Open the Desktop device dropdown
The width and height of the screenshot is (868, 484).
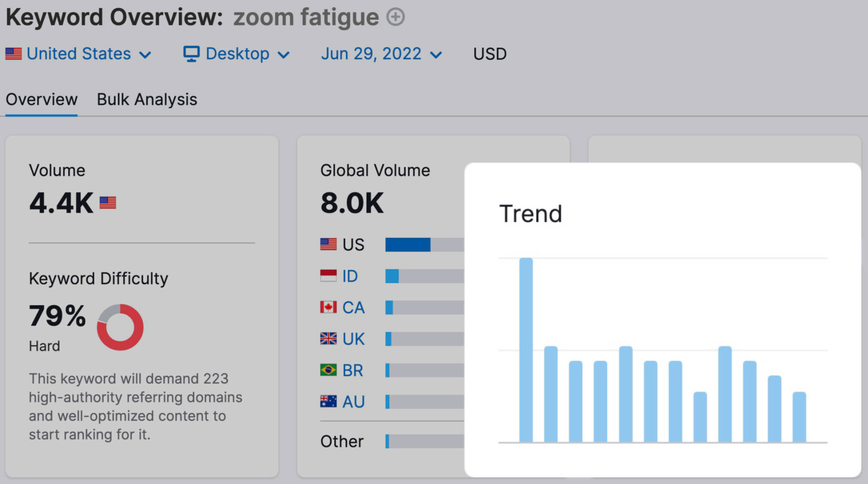click(x=236, y=54)
